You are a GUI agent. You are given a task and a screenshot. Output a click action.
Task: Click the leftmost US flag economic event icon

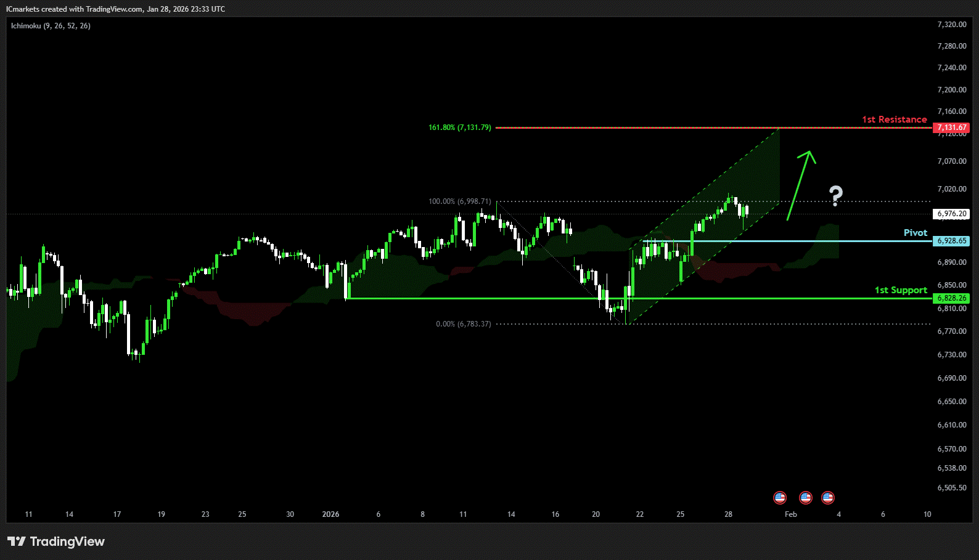click(x=780, y=497)
